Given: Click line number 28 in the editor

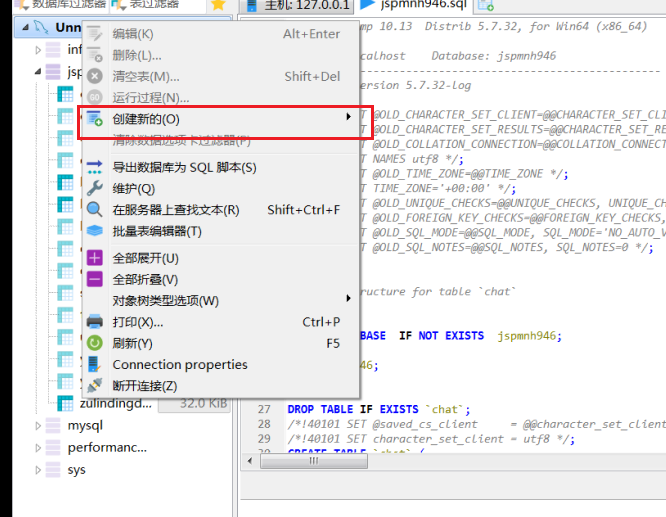Looking at the screenshot, I should [x=264, y=424].
